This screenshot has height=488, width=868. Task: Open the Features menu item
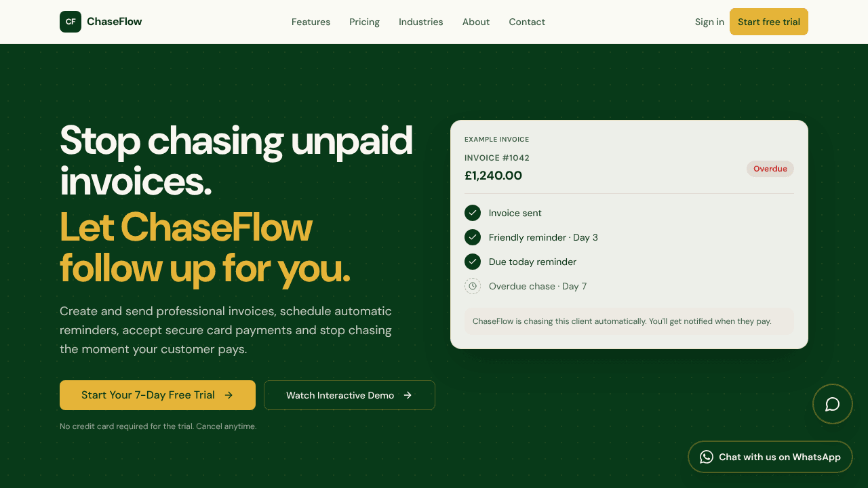311,22
